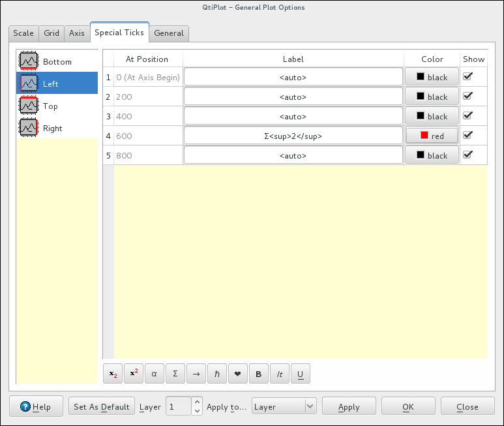Click the heart symbol button
Screen dimensions: 504x426
(x=238, y=374)
